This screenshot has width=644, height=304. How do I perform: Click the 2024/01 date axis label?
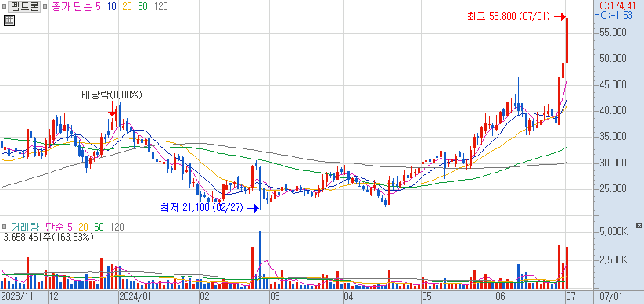point(135,296)
